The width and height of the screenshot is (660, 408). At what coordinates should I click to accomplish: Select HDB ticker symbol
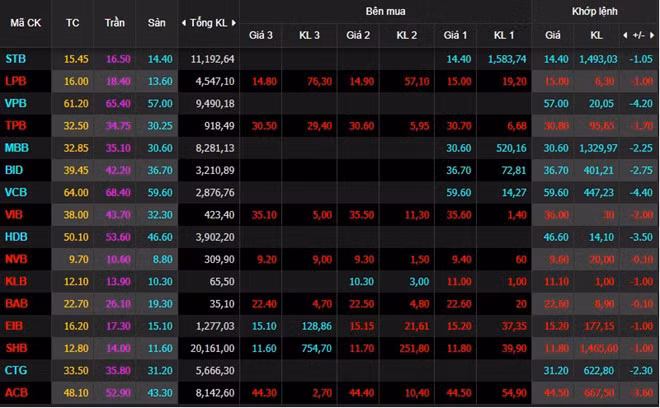(16, 235)
